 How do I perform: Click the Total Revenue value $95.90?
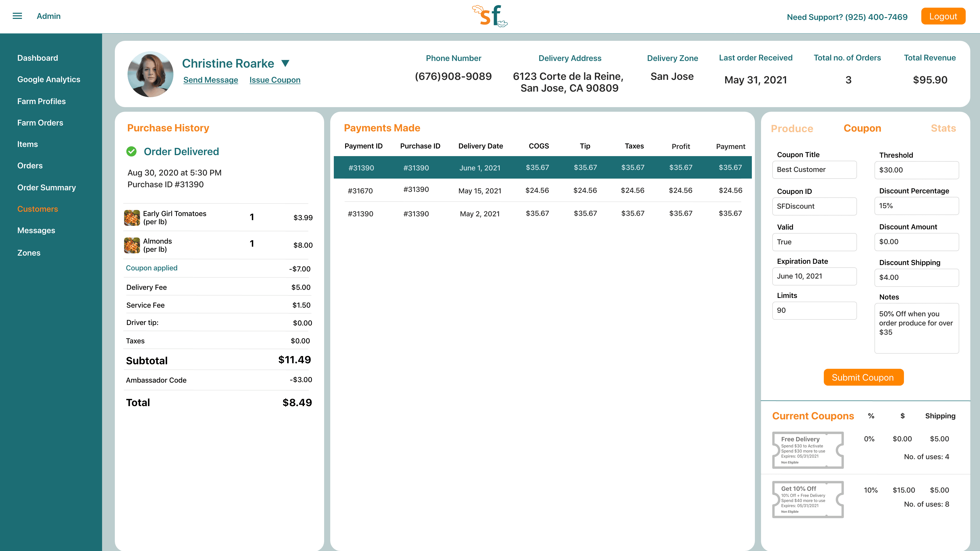930,80
